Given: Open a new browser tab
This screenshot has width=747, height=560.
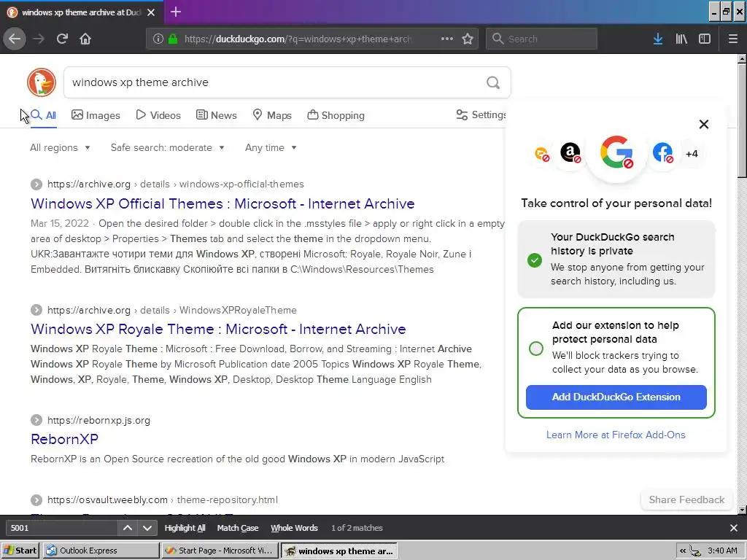Looking at the screenshot, I should [176, 12].
